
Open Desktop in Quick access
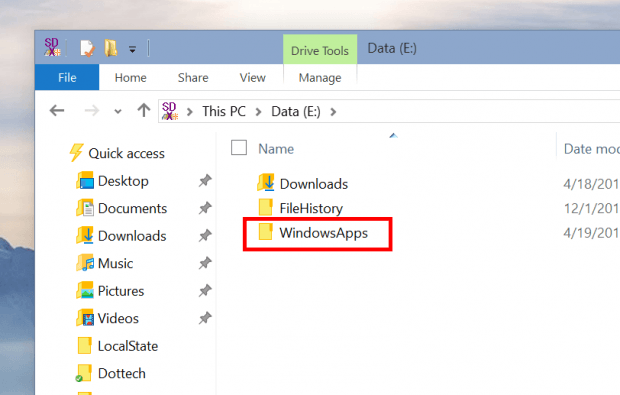[123, 181]
